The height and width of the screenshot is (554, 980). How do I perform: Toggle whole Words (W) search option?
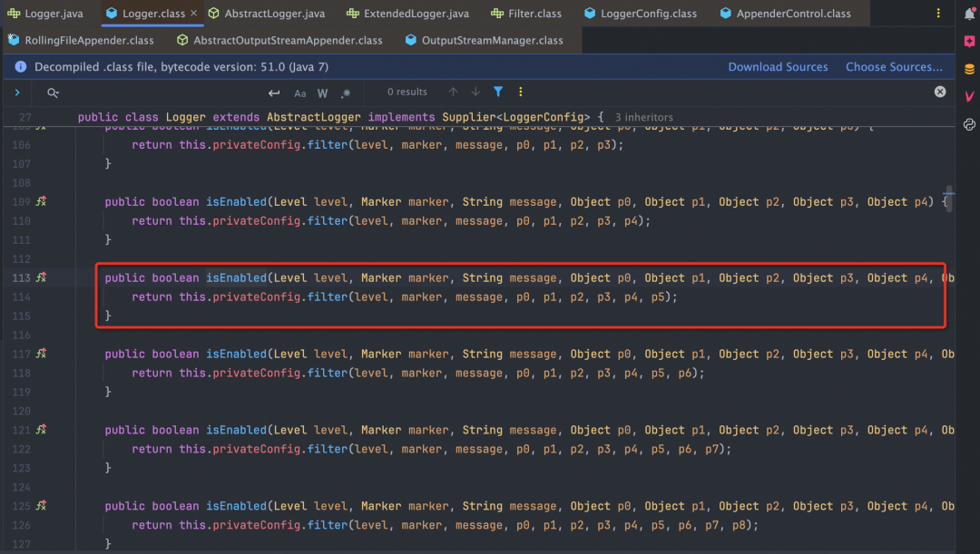point(322,93)
